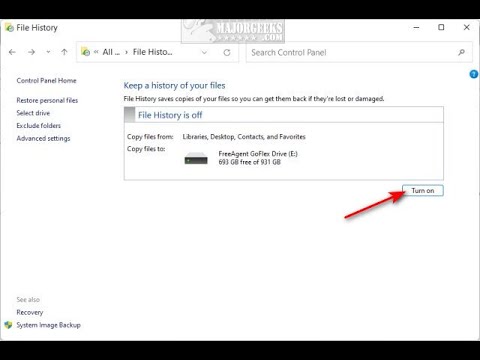The image size is (480, 360).
Task: Click the Back navigation arrow
Action: coord(12,52)
